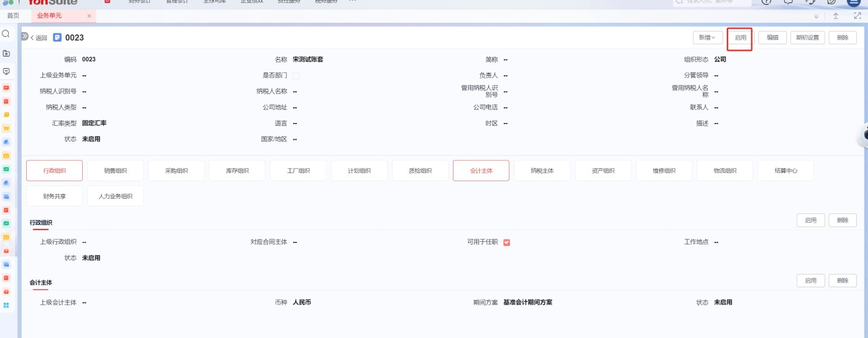Select the 计划组织 tab

(359, 171)
